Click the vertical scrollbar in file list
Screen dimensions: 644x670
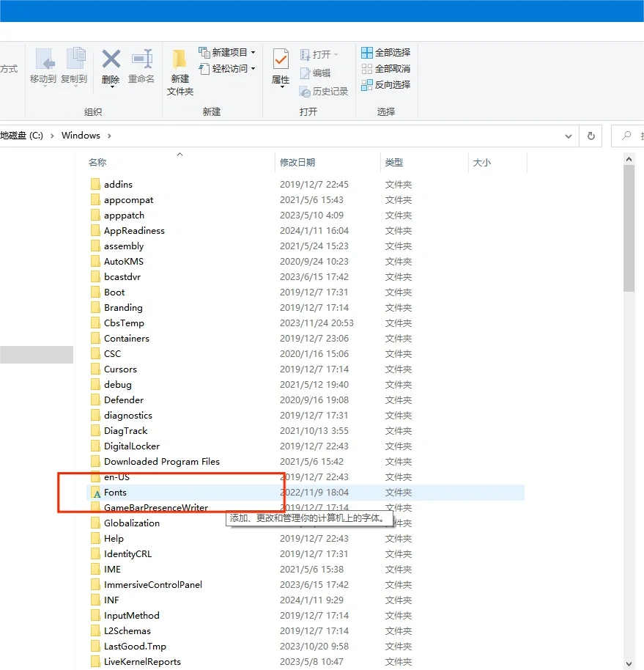[629, 227]
